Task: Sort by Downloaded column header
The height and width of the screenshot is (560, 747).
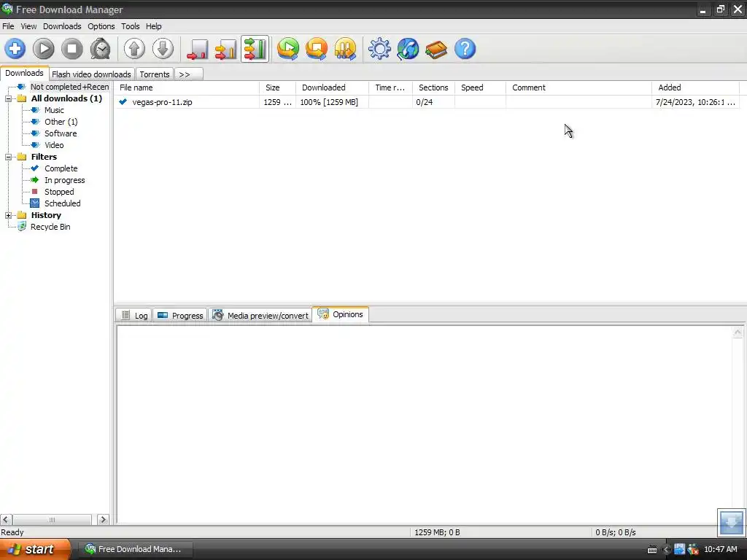Action: coord(332,87)
